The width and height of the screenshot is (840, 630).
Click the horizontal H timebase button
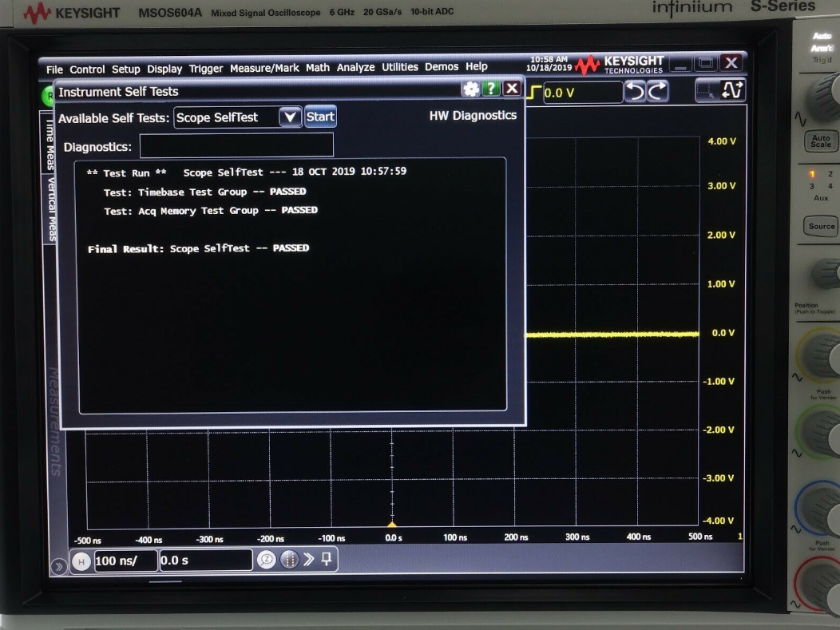coord(81,561)
